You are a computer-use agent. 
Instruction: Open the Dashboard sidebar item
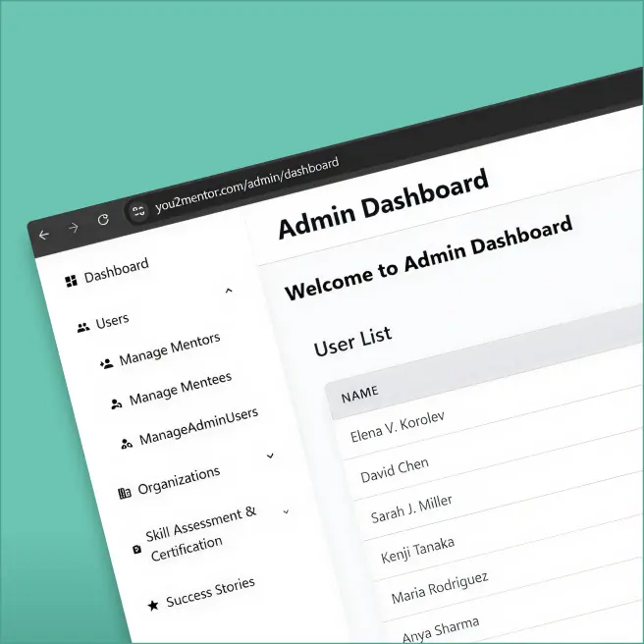point(116,271)
